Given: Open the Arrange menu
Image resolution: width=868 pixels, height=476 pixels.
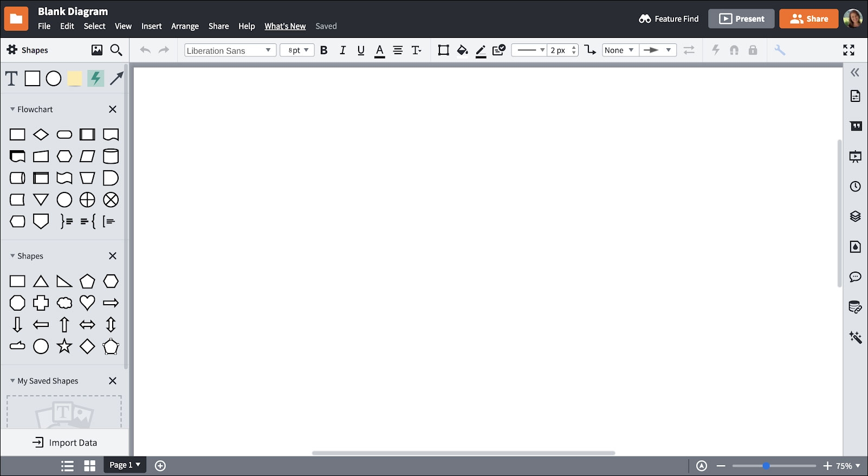Looking at the screenshot, I should pyautogui.click(x=185, y=26).
